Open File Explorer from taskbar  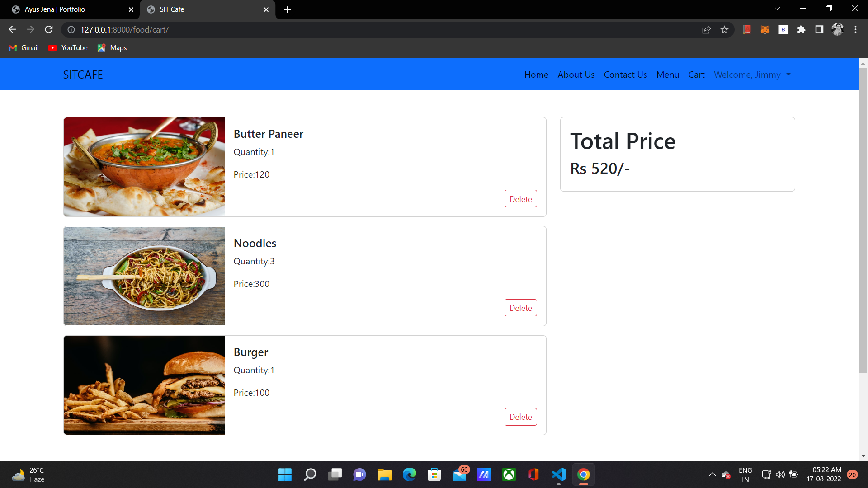pyautogui.click(x=385, y=475)
